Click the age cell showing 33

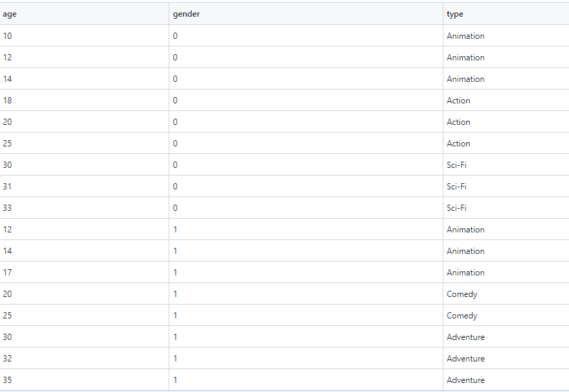coord(84,207)
